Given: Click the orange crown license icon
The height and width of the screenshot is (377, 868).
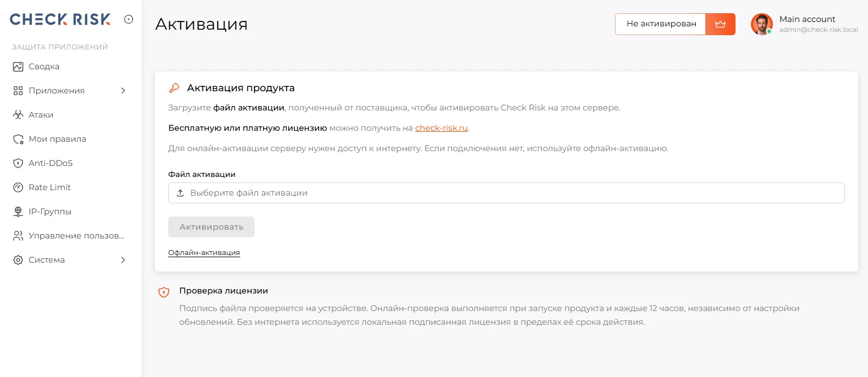Looking at the screenshot, I should pos(720,24).
